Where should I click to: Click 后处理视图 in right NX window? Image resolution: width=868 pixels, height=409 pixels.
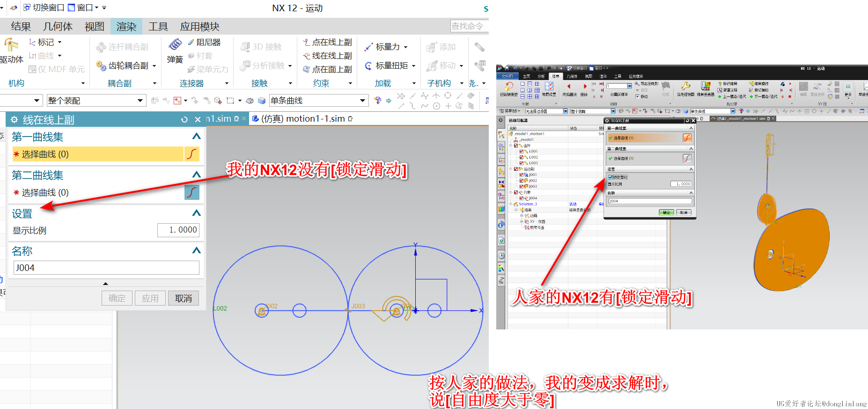coord(686,89)
